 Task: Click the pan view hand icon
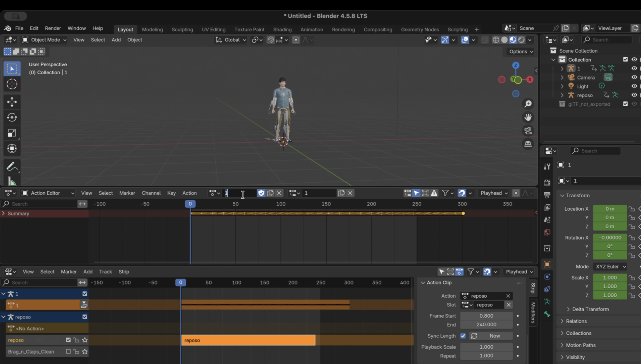528,117
